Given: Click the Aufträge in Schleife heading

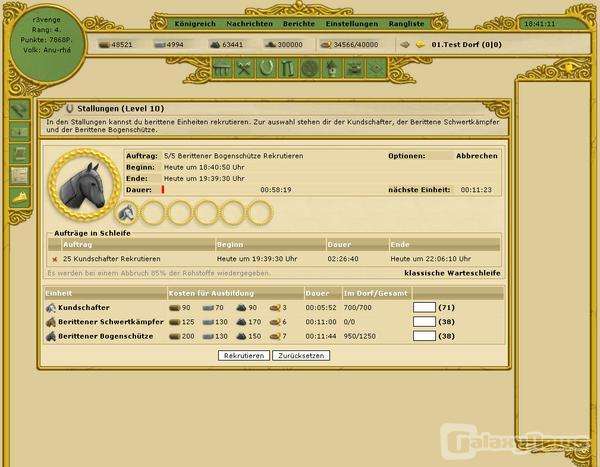Looking at the screenshot, I should [x=92, y=233].
